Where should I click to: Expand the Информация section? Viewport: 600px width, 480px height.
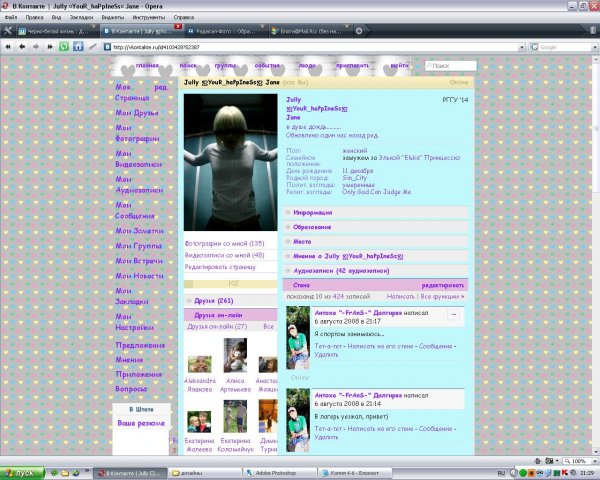[x=375, y=212]
